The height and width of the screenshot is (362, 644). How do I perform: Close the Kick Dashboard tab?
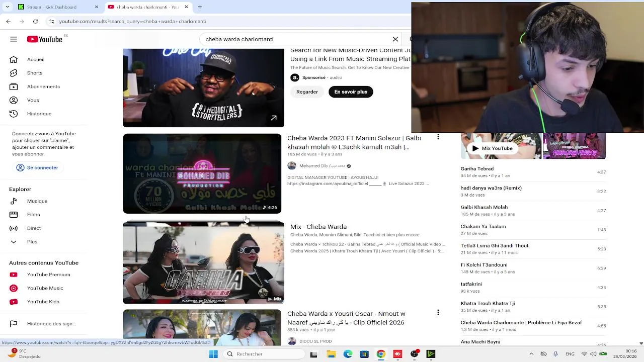pos(97,7)
